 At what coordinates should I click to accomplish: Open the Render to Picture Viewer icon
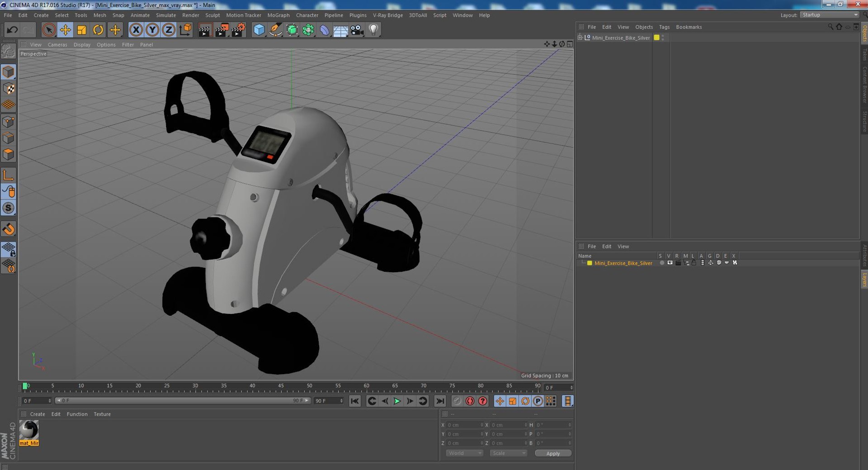click(222, 30)
